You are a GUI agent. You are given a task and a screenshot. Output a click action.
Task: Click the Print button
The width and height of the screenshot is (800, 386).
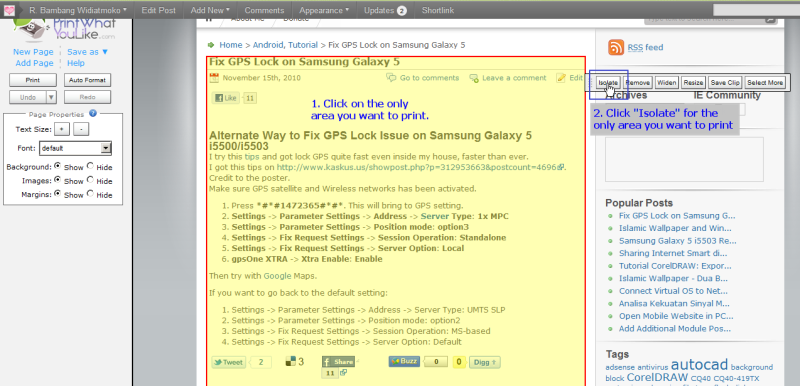[x=33, y=80]
